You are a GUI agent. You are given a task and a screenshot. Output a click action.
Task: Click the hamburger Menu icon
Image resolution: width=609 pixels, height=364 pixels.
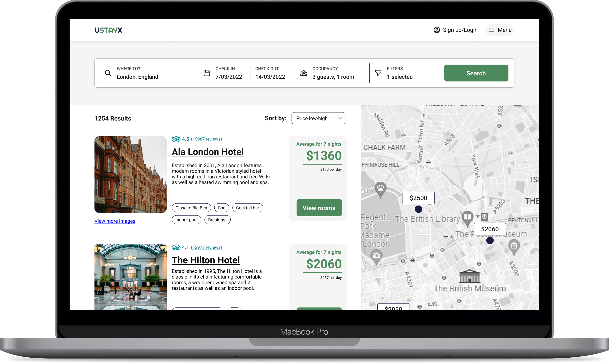coord(491,30)
